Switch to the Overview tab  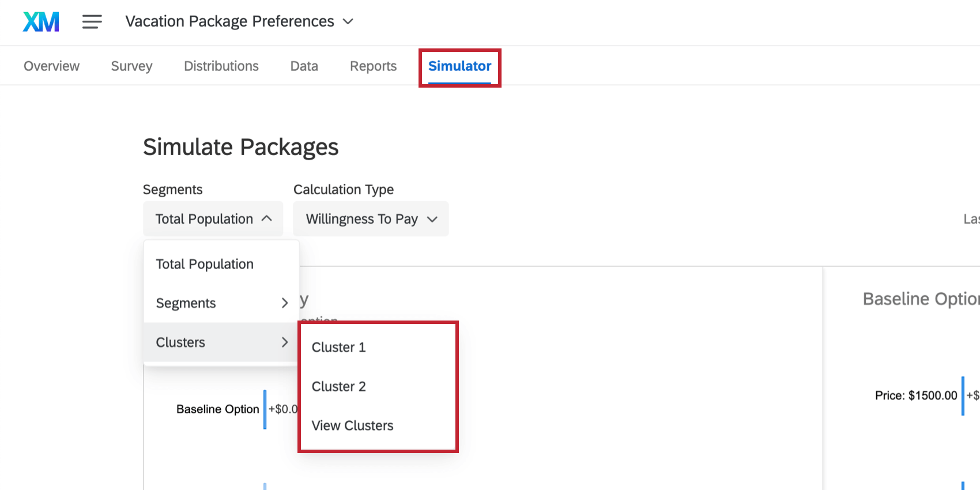pos(51,66)
